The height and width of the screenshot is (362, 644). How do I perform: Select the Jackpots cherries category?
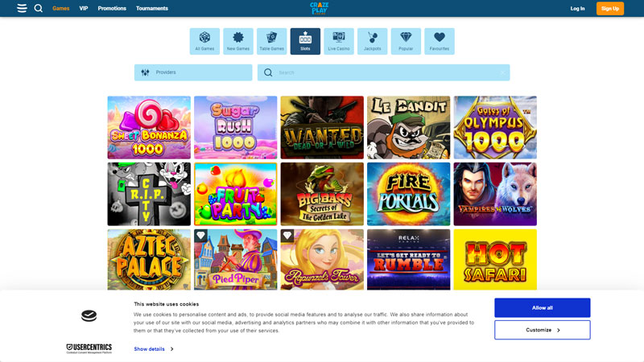(372, 41)
